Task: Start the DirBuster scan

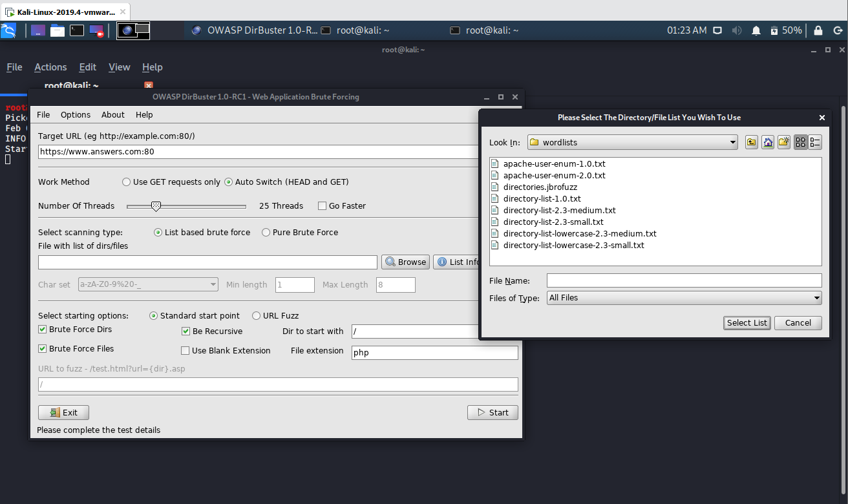Action: 493,413
